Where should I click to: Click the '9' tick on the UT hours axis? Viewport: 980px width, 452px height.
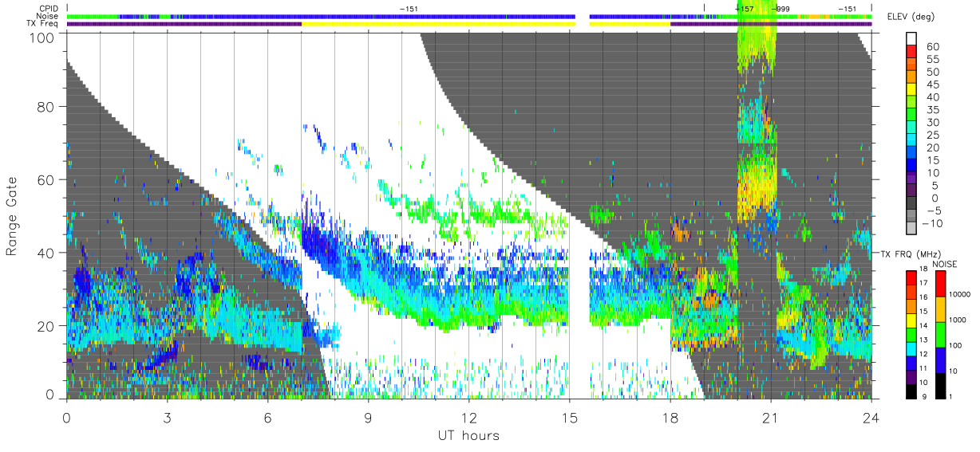point(368,416)
